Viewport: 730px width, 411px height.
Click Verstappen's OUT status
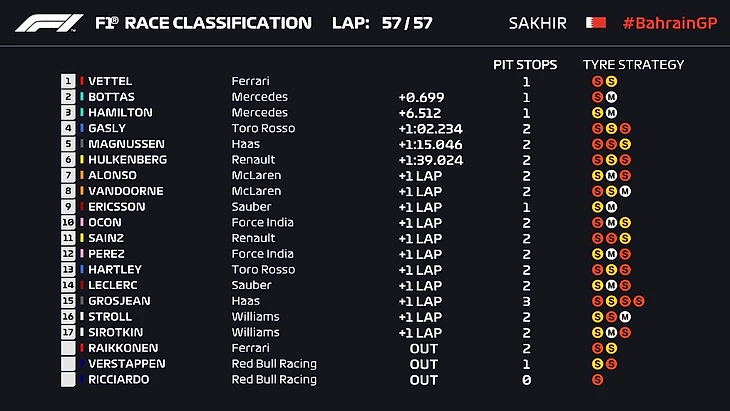click(423, 364)
